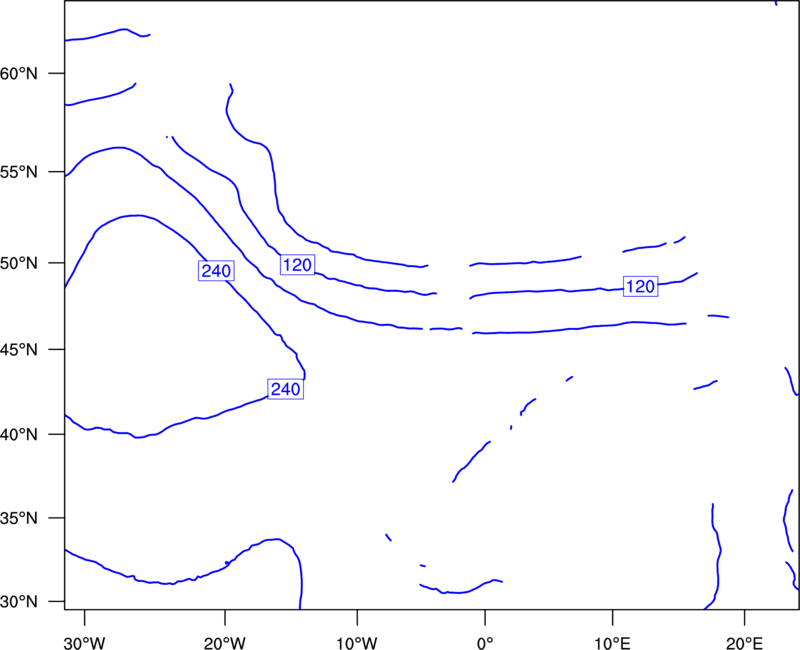Click the 55°N latitude label
800x650 pixels.
19,172
